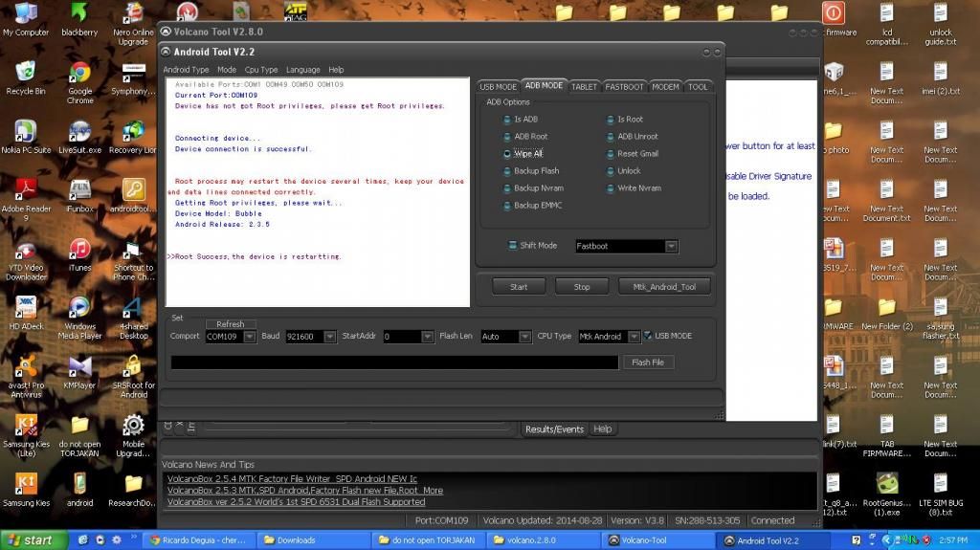Switch to the FASTBOOT tab
This screenshot has height=550, width=980.
coord(624,87)
